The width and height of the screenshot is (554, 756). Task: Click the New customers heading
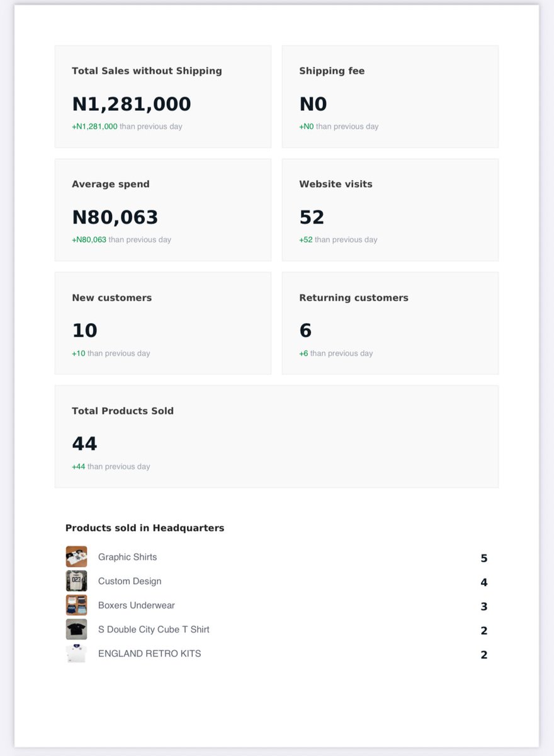112,298
